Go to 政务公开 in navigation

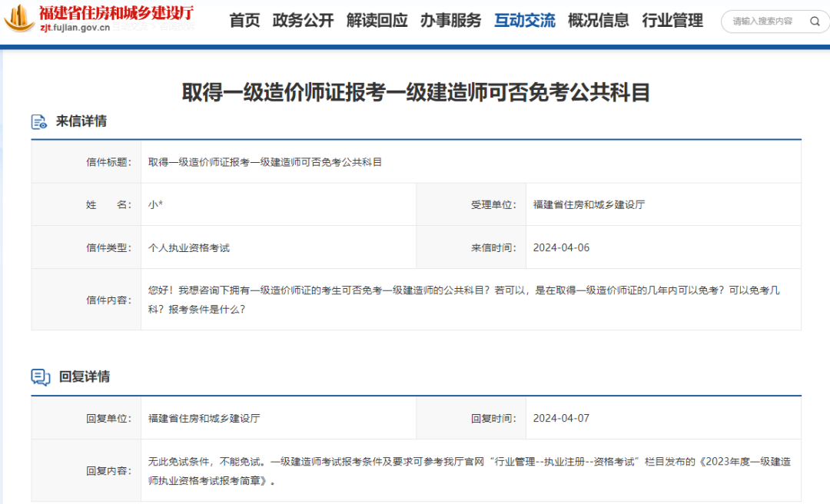pyautogui.click(x=303, y=21)
